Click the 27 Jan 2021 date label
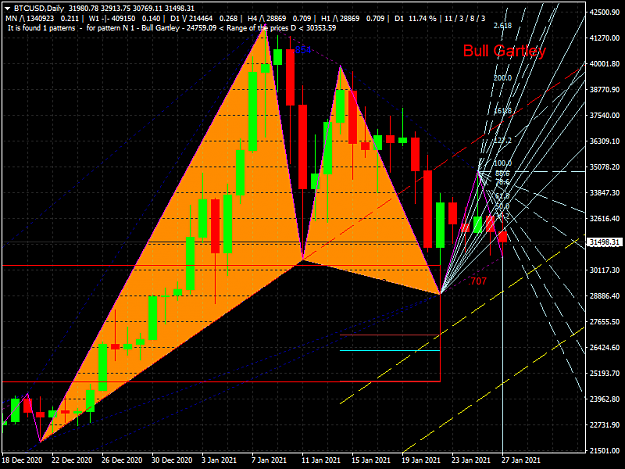The height and width of the screenshot is (469, 625). click(521, 460)
